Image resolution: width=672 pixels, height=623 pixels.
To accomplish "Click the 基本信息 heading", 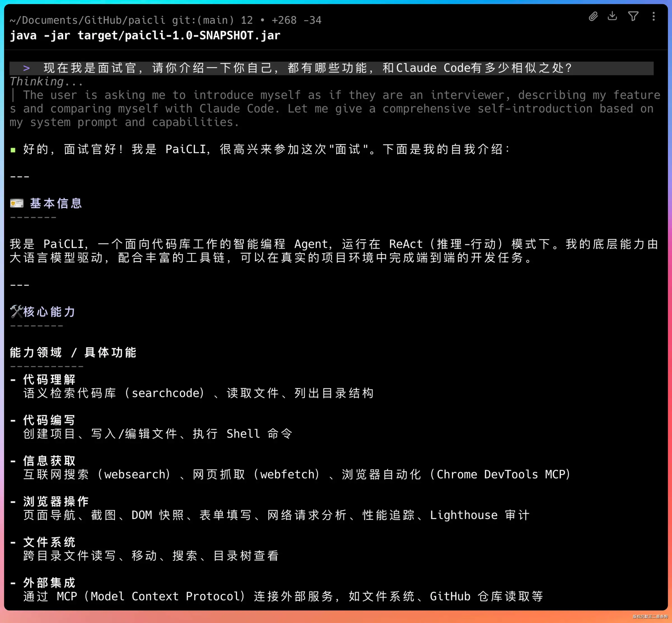I will [56, 203].
